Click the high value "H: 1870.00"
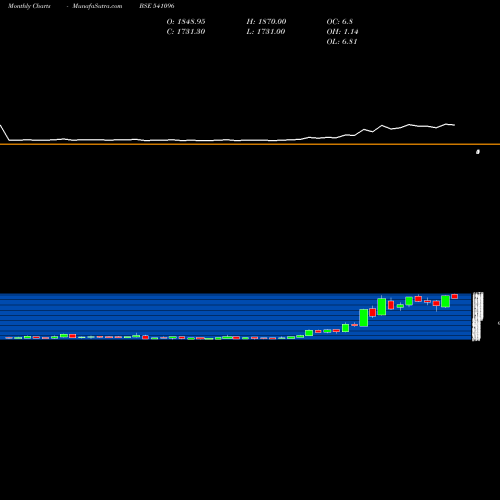Screen dimensions: 500x500 (x=266, y=22)
